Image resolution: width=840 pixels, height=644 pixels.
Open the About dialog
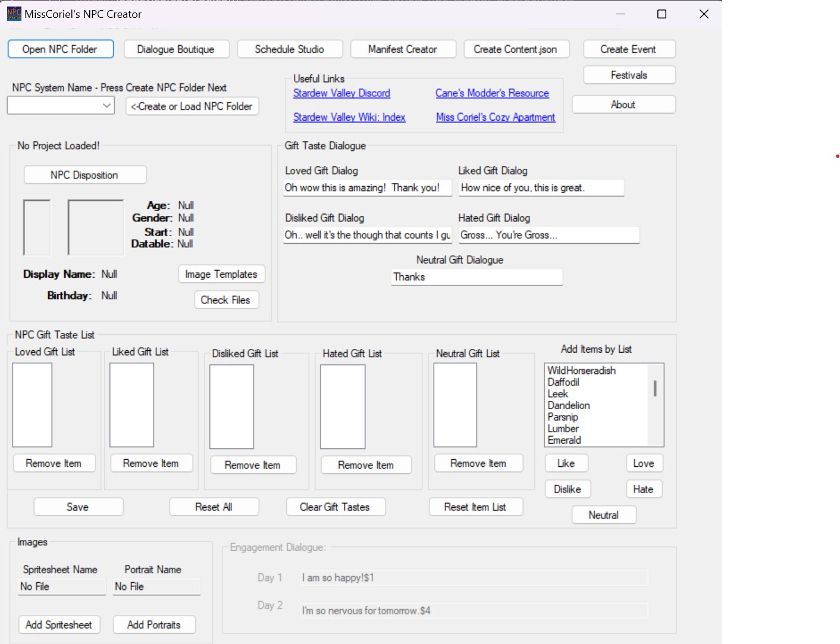[623, 104]
